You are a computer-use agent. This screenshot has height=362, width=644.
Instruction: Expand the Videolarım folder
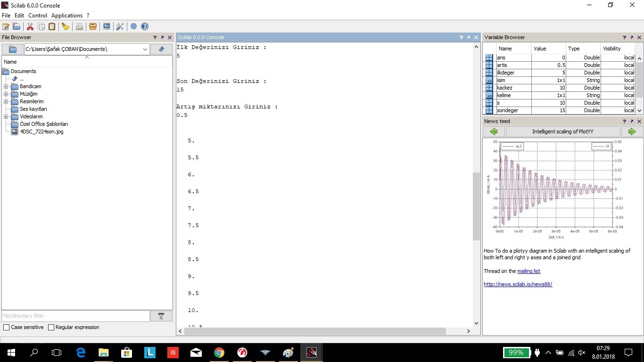[6, 117]
